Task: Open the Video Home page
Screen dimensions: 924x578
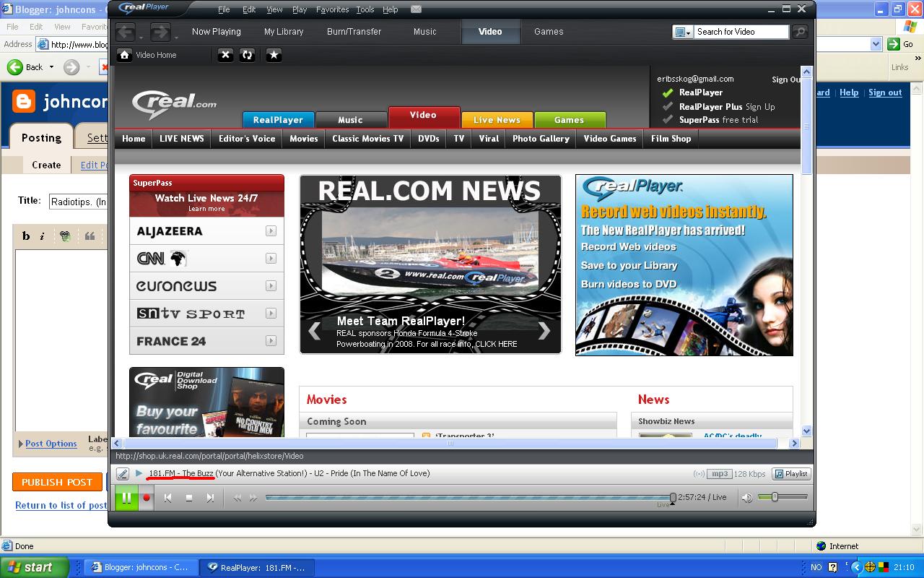Action: [147, 55]
